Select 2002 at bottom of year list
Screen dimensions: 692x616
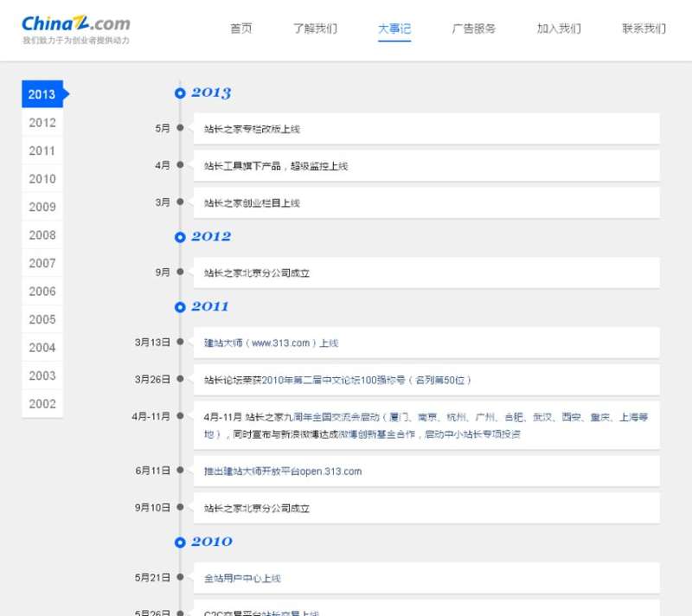coord(42,404)
